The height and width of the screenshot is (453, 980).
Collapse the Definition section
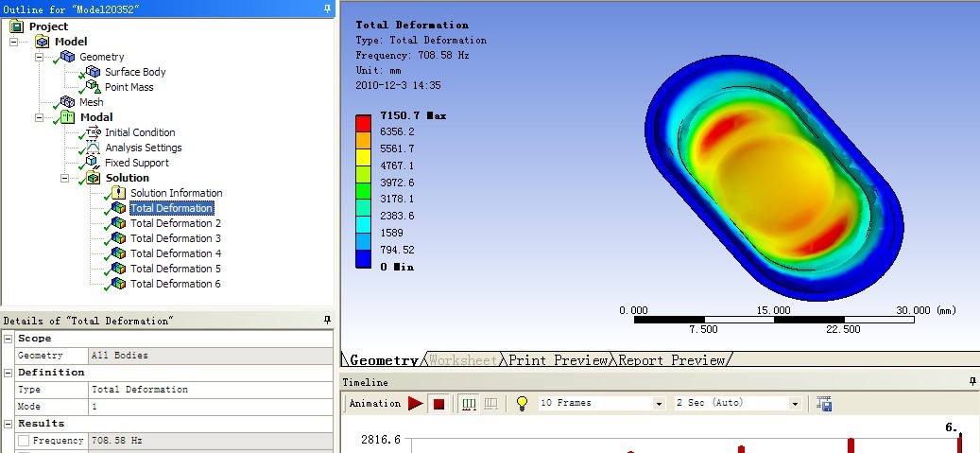9,373
